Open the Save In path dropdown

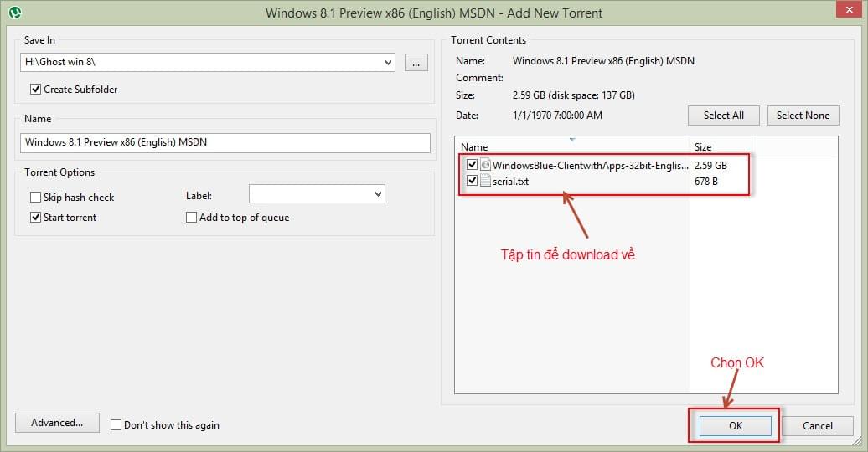tap(388, 63)
